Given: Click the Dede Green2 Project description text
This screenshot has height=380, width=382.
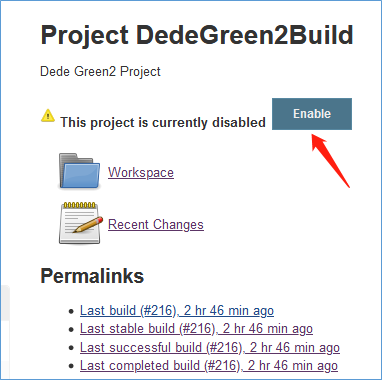Looking at the screenshot, I should pyautogui.click(x=100, y=72).
